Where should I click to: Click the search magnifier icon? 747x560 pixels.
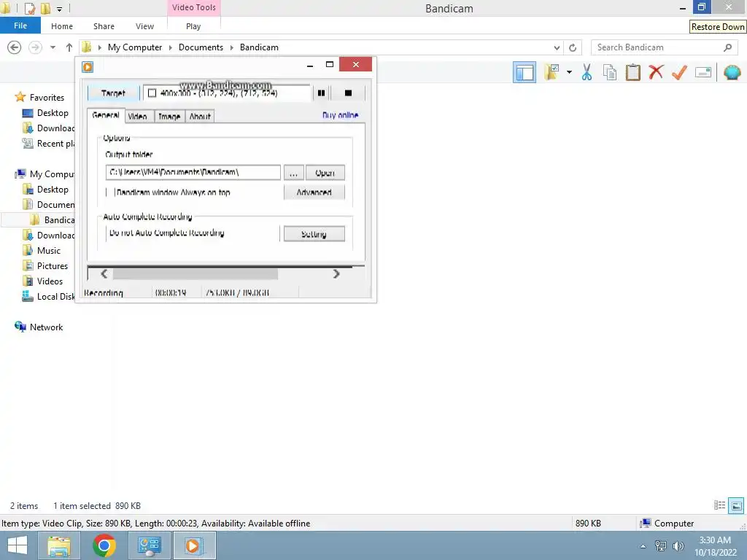pos(727,47)
